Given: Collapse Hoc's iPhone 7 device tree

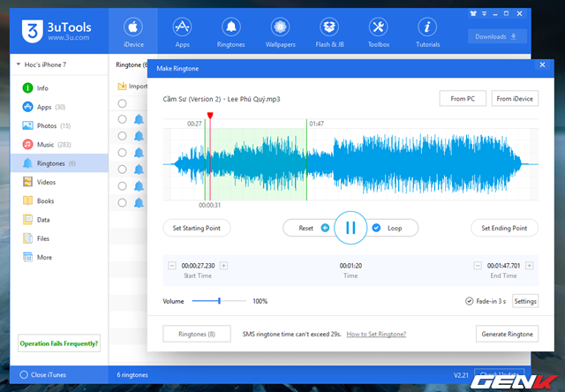Looking at the screenshot, I should point(19,64).
